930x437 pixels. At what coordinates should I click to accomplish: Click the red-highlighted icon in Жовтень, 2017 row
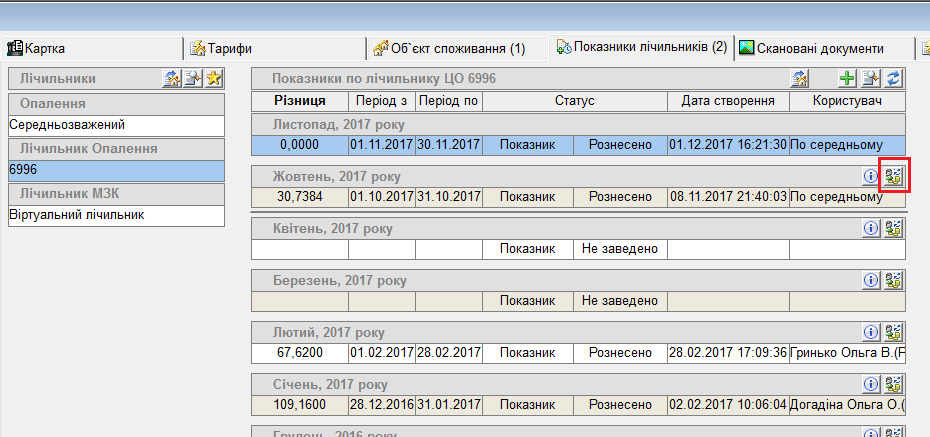click(x=893, y=177)
